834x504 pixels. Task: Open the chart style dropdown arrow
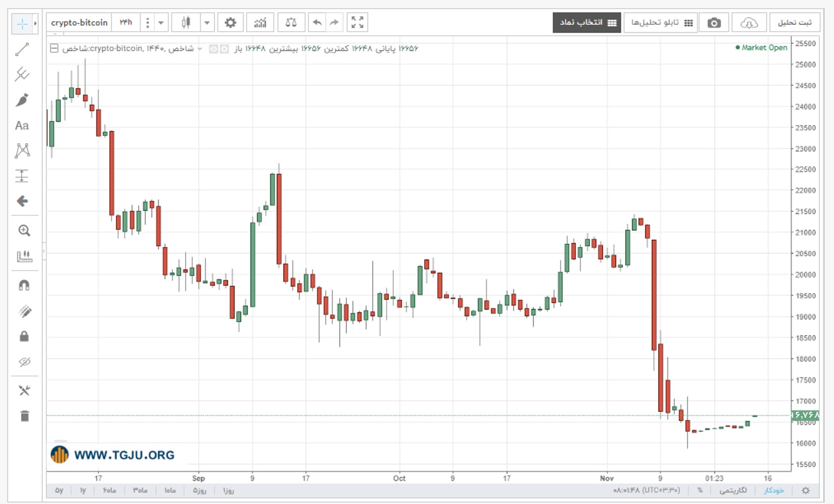(207, 23)
